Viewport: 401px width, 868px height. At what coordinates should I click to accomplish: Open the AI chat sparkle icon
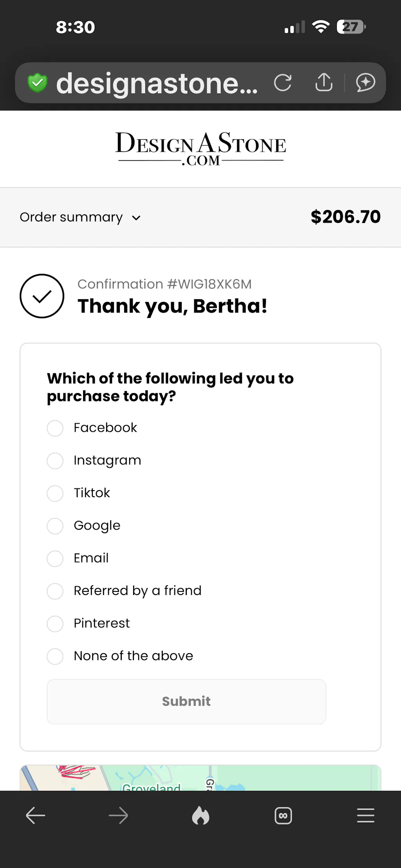(365, 83)
